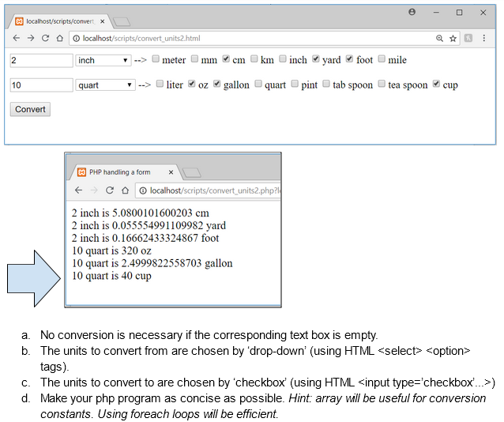This screenshot has width=504, height=422.
Task: Check the meter checkbox
Action: (156, 58)
